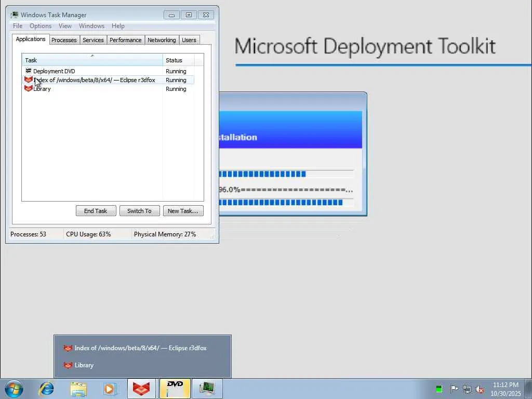
Task: Sort by the Task column header
Action: click(x=92, y=60)
